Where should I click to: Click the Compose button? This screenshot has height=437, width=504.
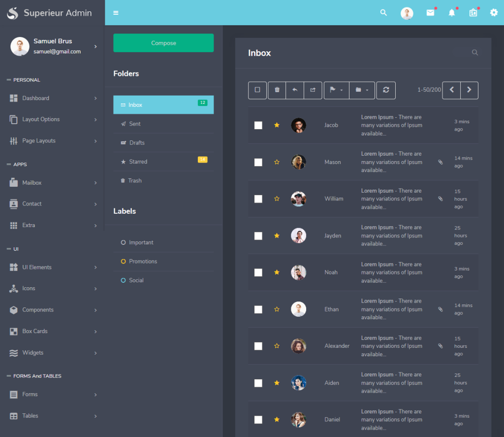coord(163,43)
